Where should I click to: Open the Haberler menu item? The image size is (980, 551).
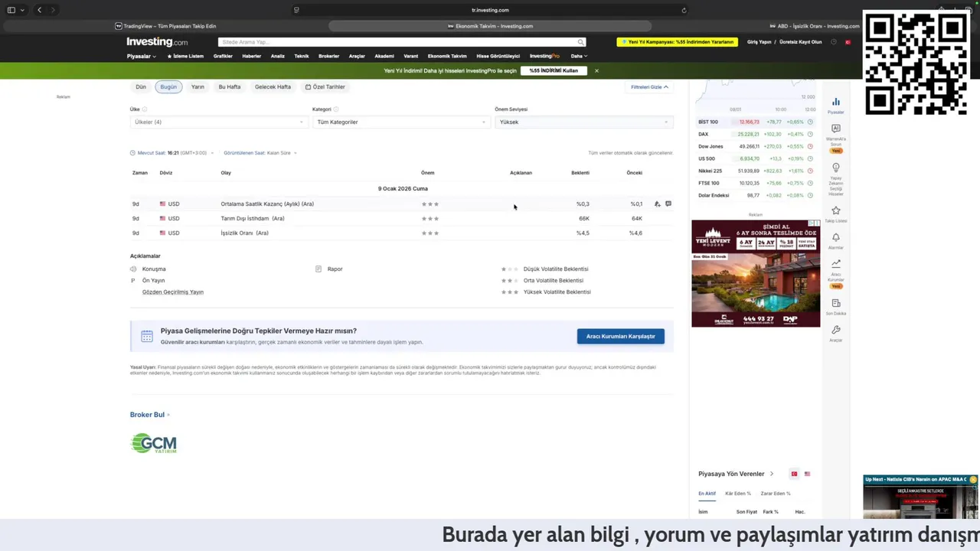pos(252,56)
